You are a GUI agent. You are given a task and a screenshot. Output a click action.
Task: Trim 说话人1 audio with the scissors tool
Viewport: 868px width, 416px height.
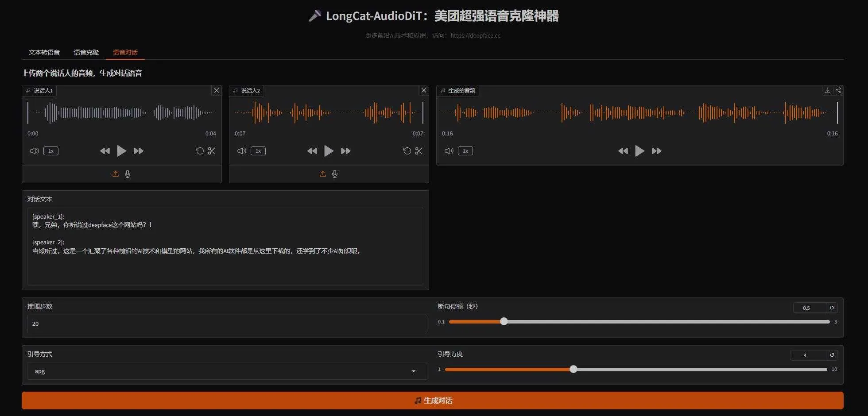click(x=212, y=151)
